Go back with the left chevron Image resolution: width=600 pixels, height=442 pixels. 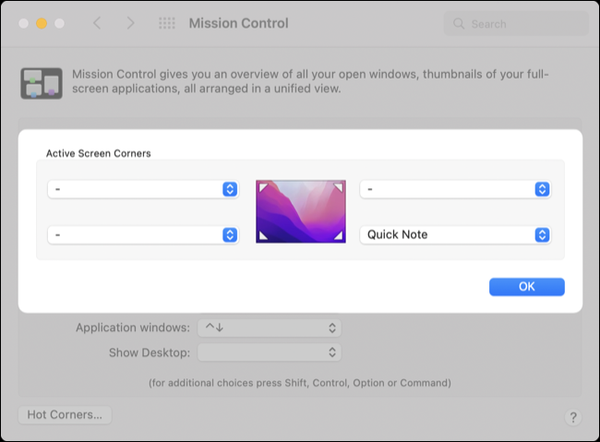(x=97, y=23)
